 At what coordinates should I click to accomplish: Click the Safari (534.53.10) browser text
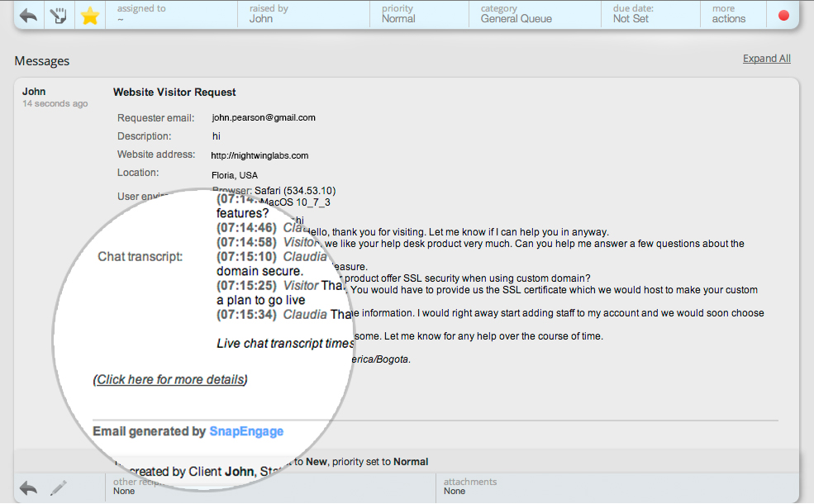coord(295,191)
